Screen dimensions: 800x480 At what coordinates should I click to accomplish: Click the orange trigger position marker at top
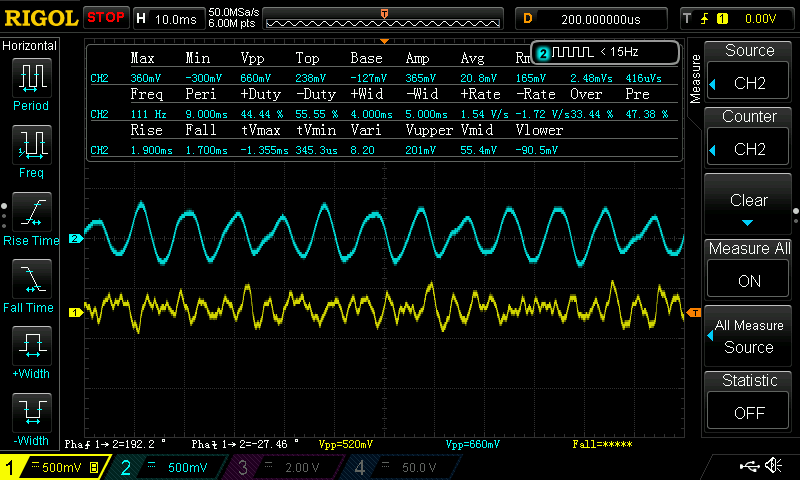[x=384, y=12]
